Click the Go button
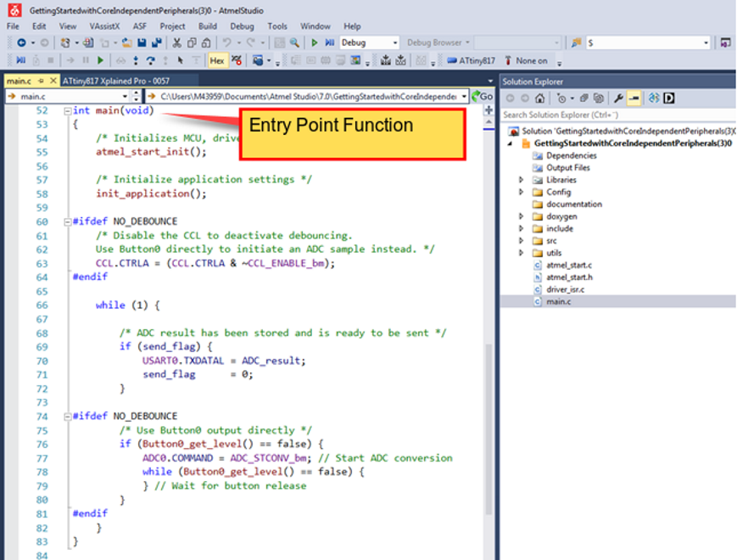This screenshot has width=737, height=560. 483,97
